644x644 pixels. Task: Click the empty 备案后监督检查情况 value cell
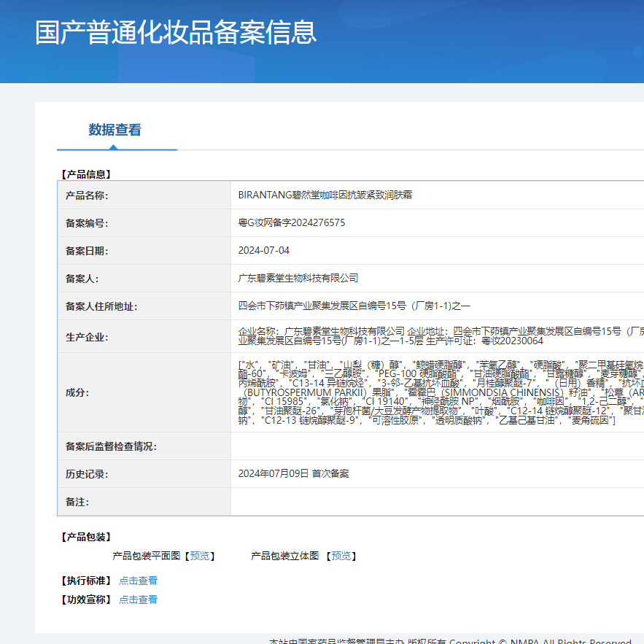pyautogui.click(x=437, y=446)
